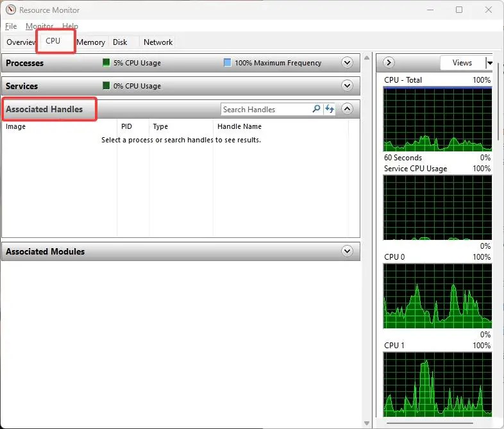Expand the Processes section chevron

[347, 62]
